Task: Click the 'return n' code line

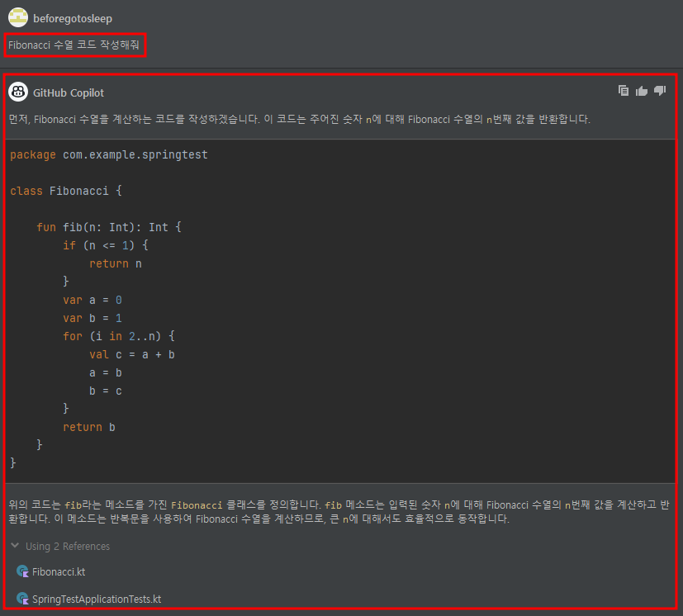Action: point(116,263)
